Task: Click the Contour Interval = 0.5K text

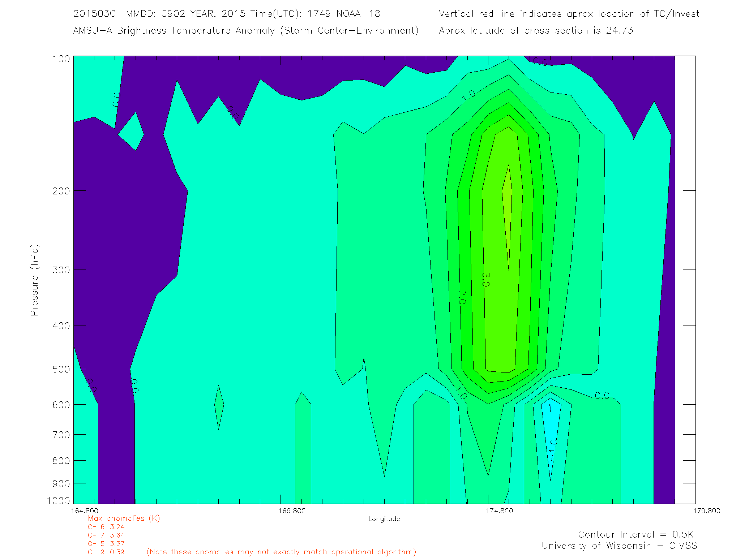Action: 635,534
